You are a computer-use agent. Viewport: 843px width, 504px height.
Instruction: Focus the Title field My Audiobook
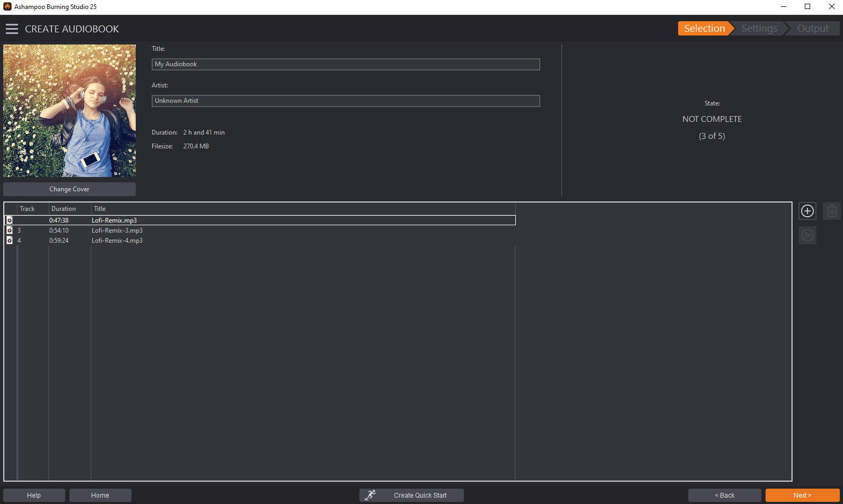[x=346, y=64]
